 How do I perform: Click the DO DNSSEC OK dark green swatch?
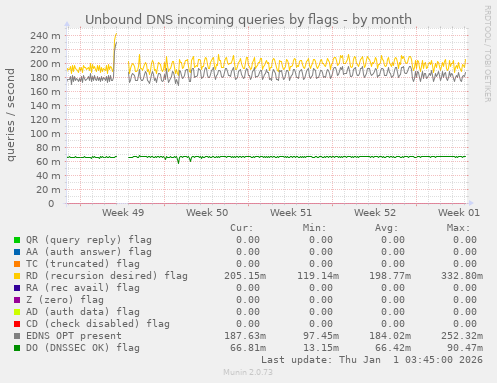point(17,348)
